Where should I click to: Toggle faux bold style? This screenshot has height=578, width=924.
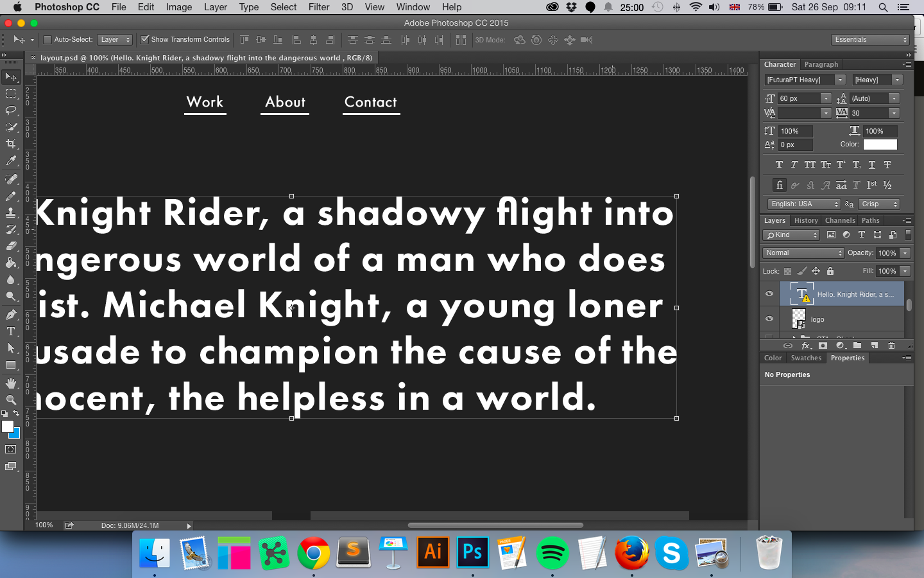tap(779, 165)
